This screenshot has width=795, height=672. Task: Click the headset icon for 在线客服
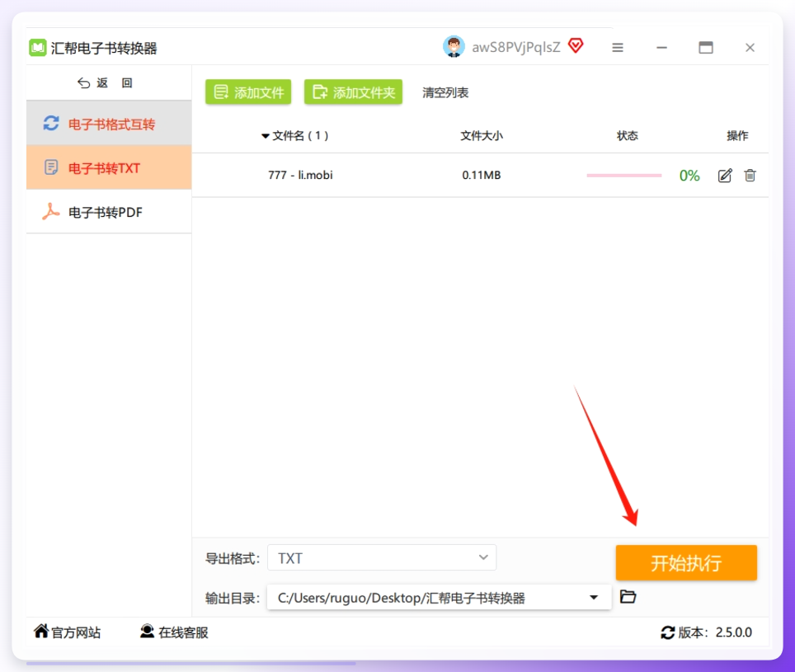click(x=147, y=631)
